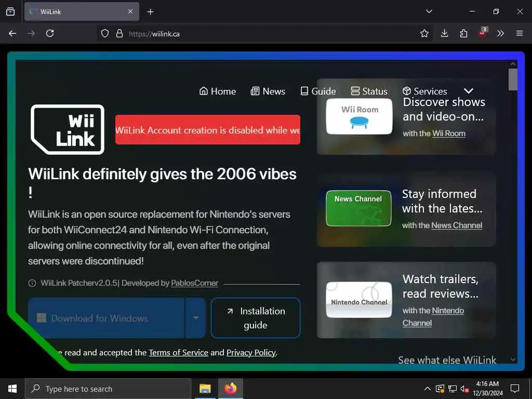Open File Explorer from taskbar
The height and width of the screenshot is (399, 532).
click(205, 389)
